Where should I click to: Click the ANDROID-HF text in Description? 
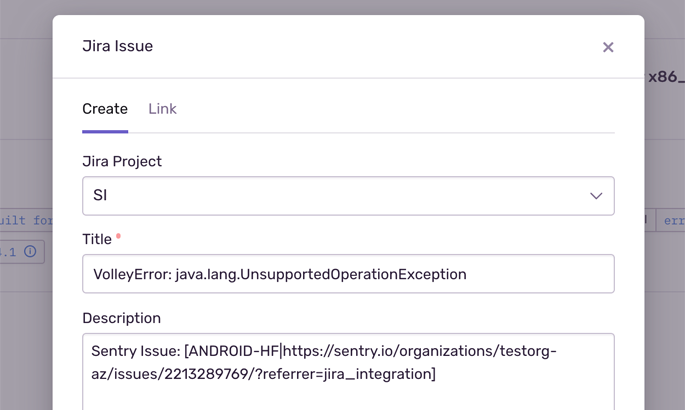[234, 351]
